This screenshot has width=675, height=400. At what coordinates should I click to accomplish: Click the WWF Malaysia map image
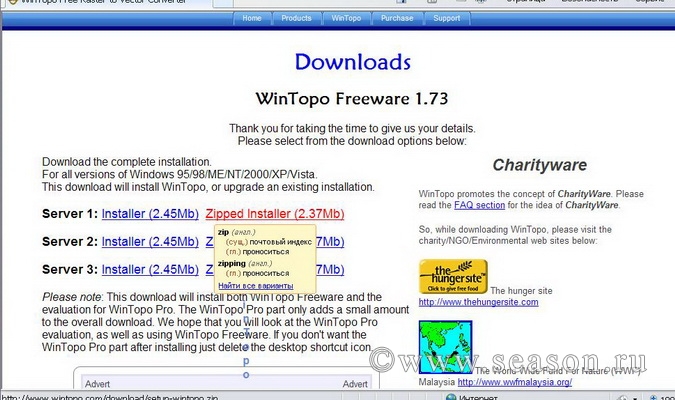tap(445, 347)
